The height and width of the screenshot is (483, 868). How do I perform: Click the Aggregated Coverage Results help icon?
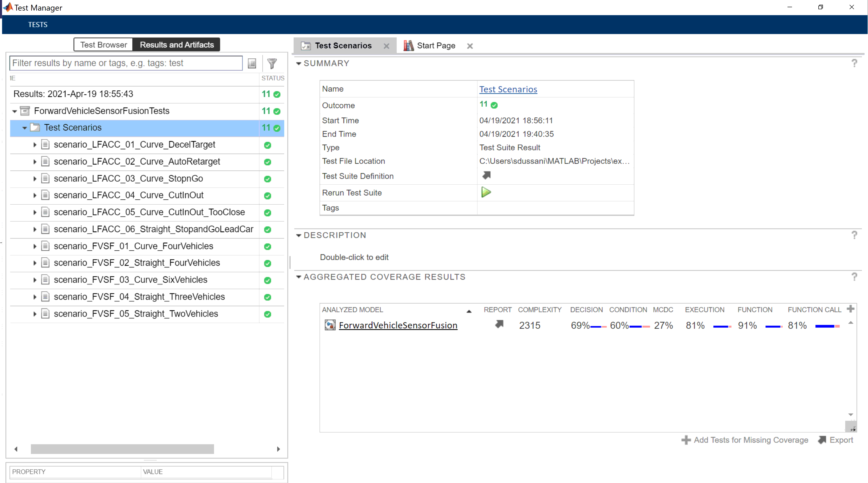tap(854, 277)
